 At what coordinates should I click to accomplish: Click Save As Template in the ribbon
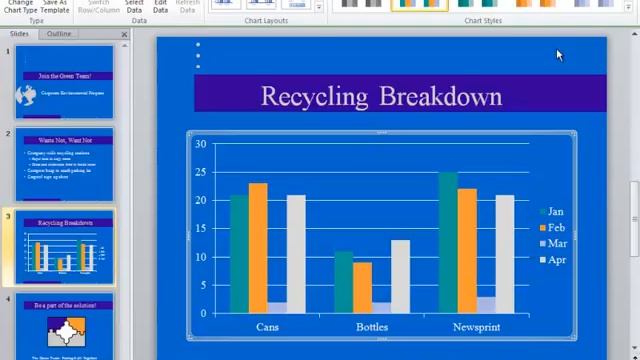click(x=55, y=7)
